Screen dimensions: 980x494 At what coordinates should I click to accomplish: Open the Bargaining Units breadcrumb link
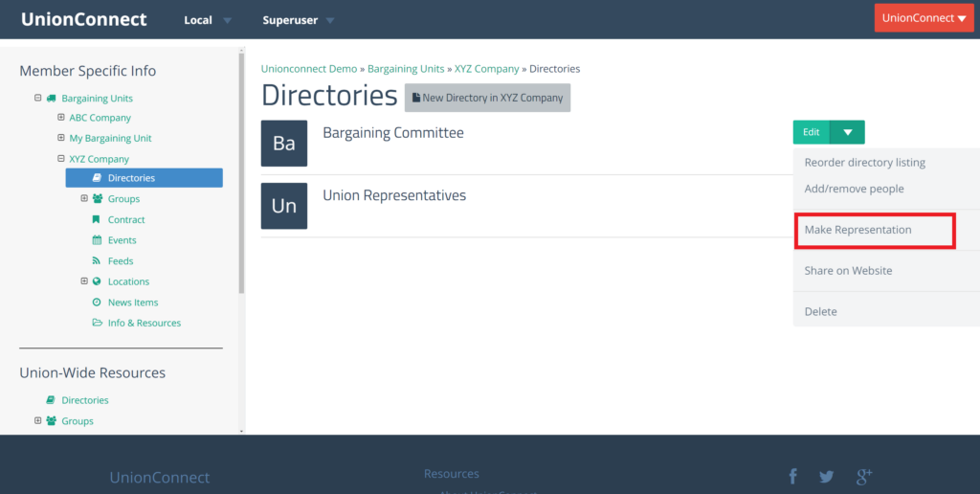click(x=406, y=69)
